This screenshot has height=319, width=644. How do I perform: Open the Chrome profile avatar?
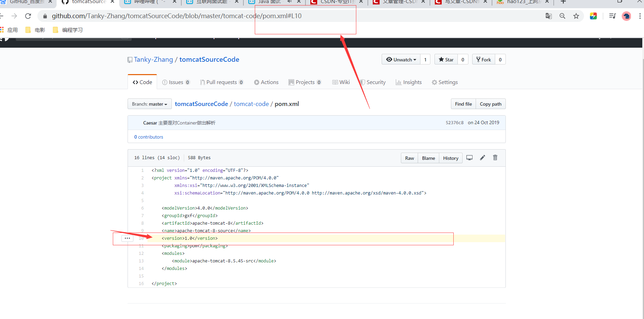pos(627,16)
